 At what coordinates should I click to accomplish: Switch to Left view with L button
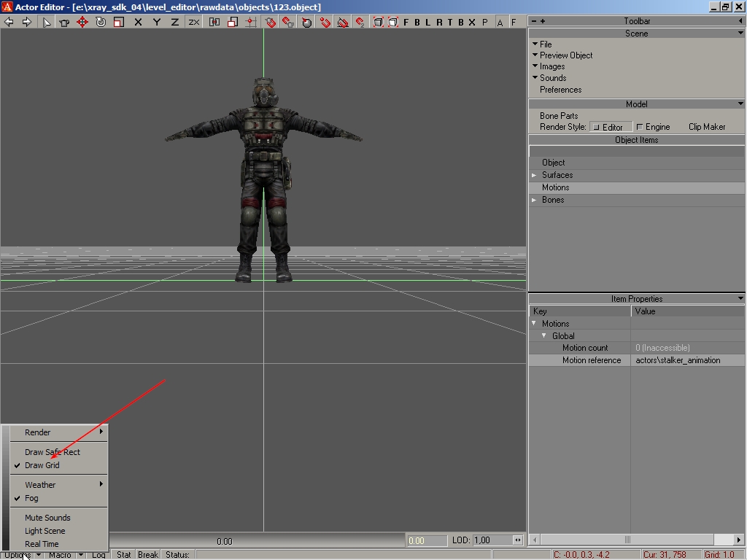pos(427,22)
